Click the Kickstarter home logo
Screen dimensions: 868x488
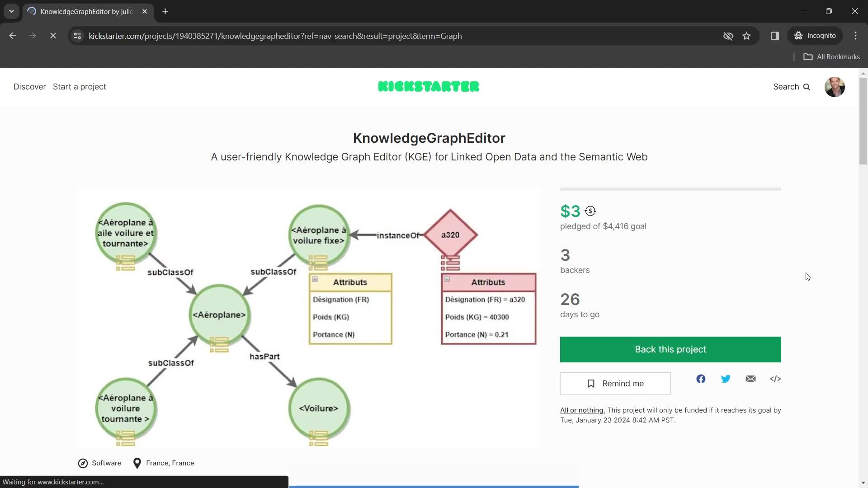point(428,86)
